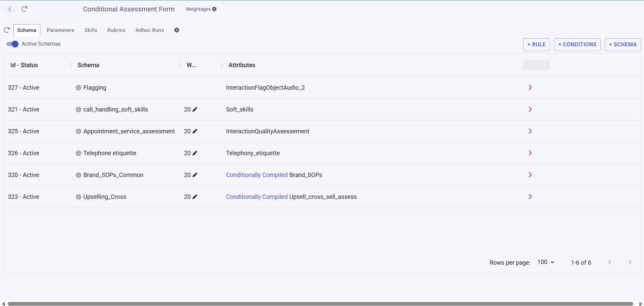
Task: Edit weight of call_handling_soft_skills
Action: coord(195,110)
